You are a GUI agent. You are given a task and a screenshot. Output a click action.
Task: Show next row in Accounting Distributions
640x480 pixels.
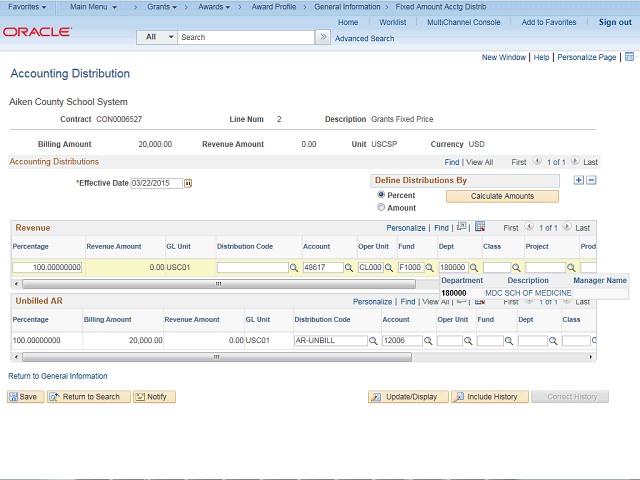(x=575, y=161)
